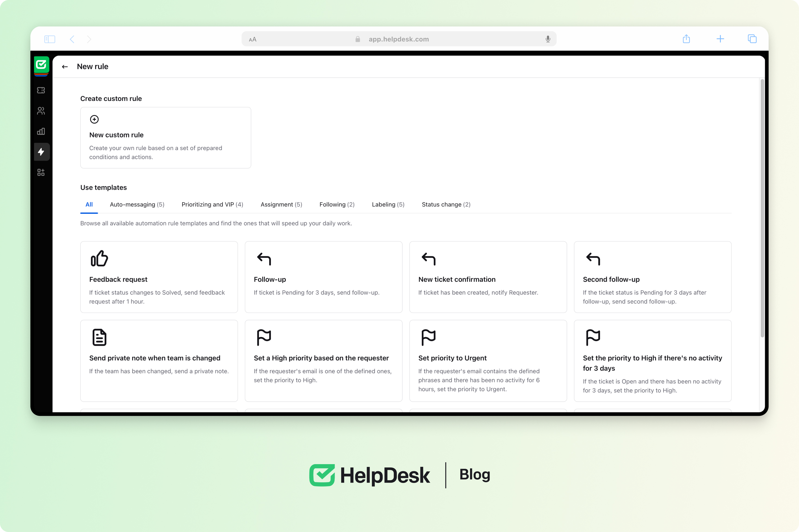
Task: Go back using the New rule arrow
Action: tap(65, 67)
